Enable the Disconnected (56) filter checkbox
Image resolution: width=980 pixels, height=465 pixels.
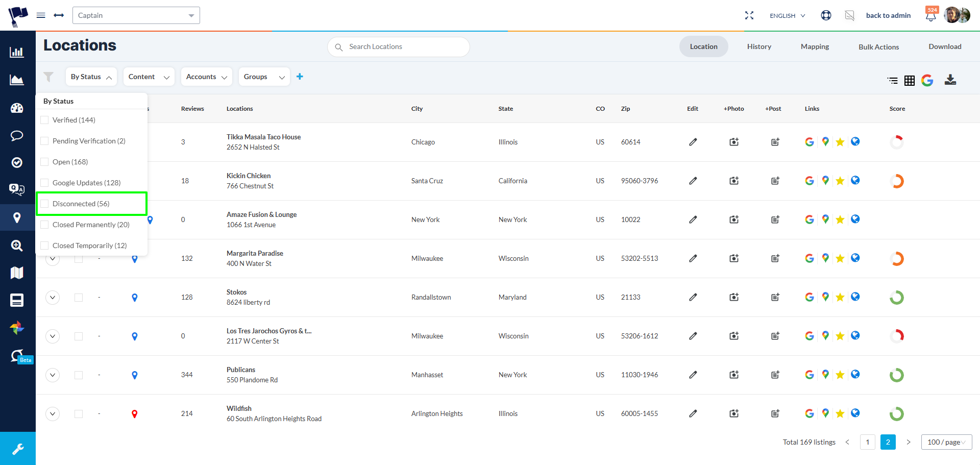(44, 204)
